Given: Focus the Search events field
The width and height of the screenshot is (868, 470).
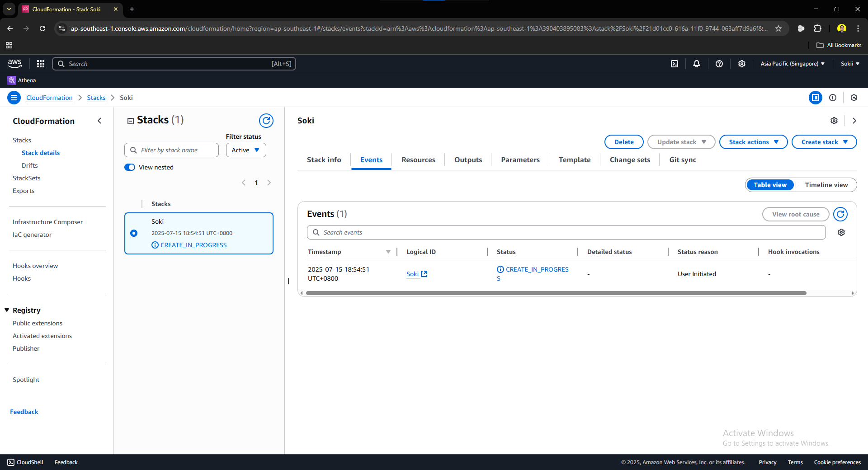Looking at the screenshot, I should (x=566, y=232).
